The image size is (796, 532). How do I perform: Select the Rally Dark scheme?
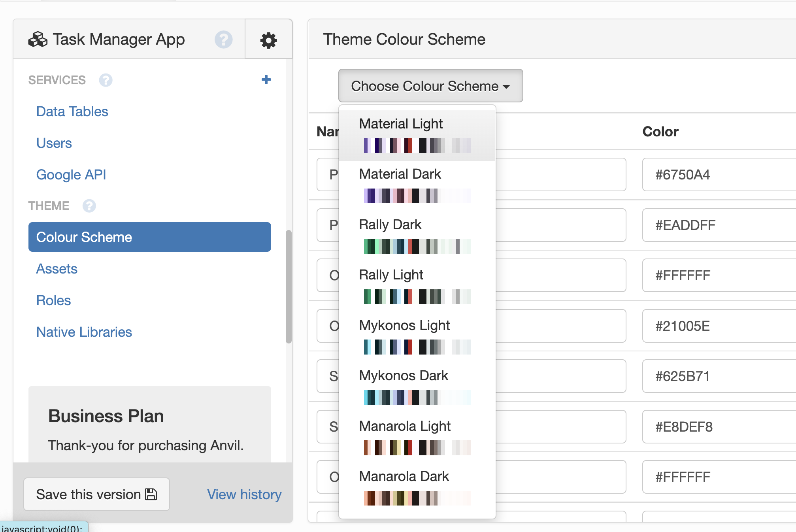coord(417,236)
